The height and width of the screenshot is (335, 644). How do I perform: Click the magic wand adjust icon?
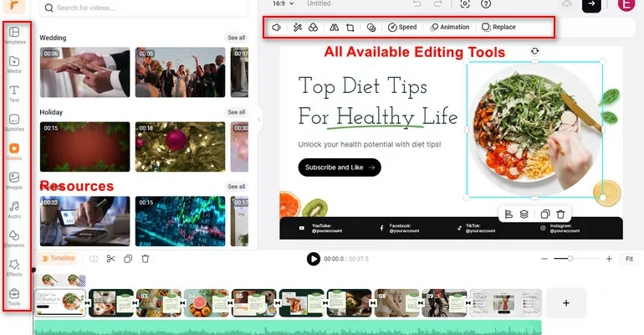[298, 27]
